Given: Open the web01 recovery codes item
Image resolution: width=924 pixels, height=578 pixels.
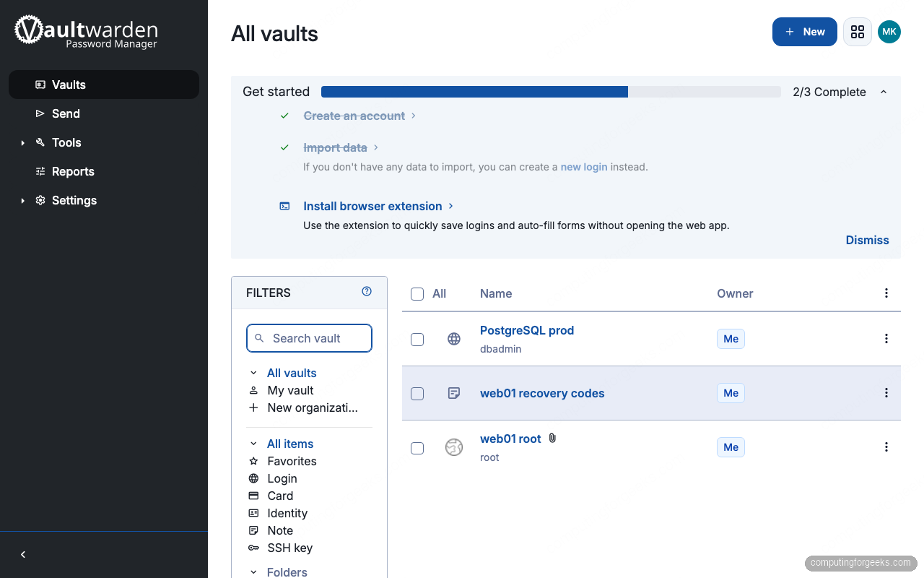Looking at the screenshot, I should 542,393.
